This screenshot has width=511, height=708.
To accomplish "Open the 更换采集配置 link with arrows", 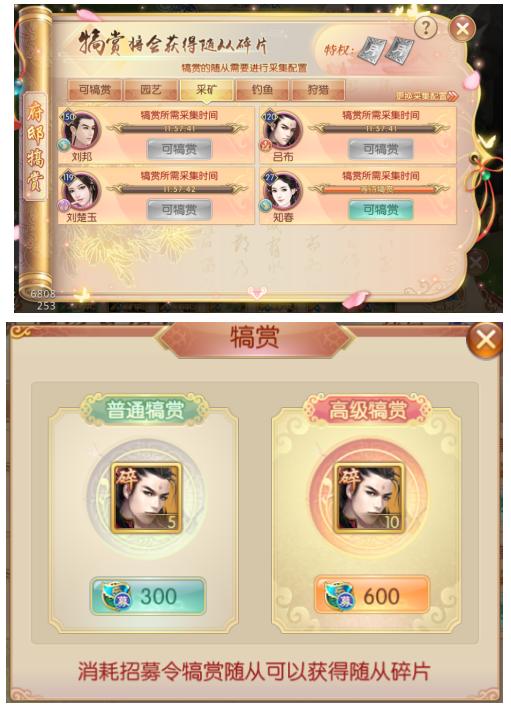I will pyautogui.click(x=427, y=96).
